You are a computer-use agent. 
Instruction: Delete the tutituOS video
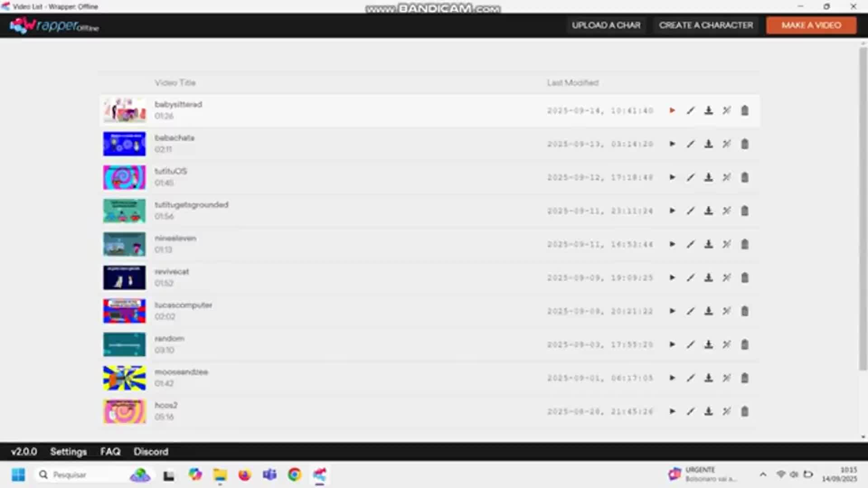click(745, 177)
